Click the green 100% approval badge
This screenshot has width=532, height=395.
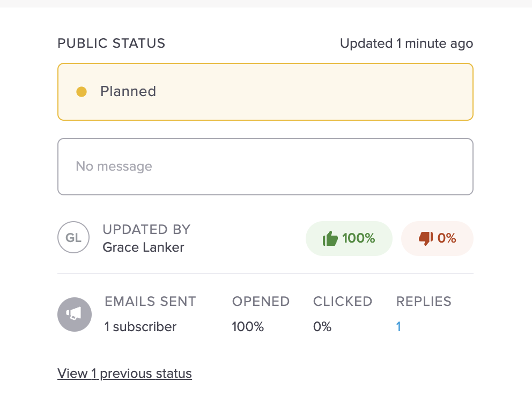pos(349,238)
